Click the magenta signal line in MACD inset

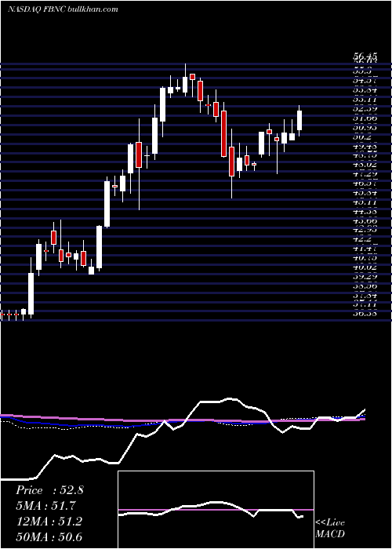216,510
